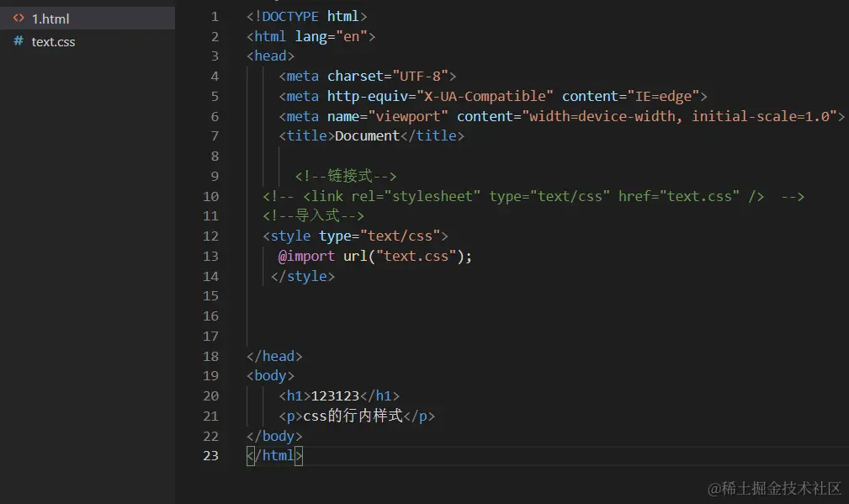Select line number 1 in the gutter
The height and width of the screenshot is (504, 849).
point(215,17)
